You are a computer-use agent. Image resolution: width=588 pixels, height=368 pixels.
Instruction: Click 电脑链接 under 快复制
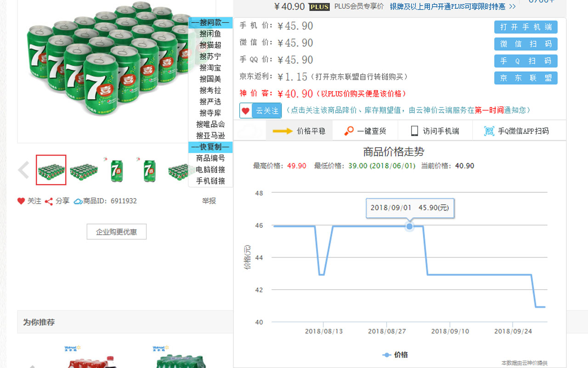tap(210, 169)
